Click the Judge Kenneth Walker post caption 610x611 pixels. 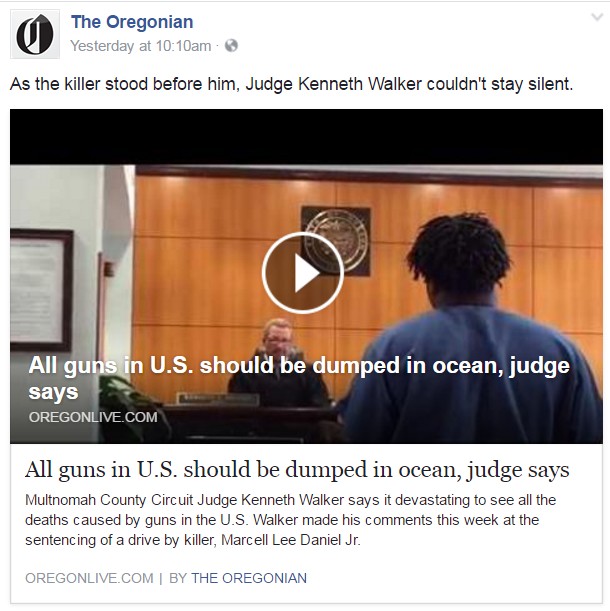pyautogui.click(x=292, y=84)
